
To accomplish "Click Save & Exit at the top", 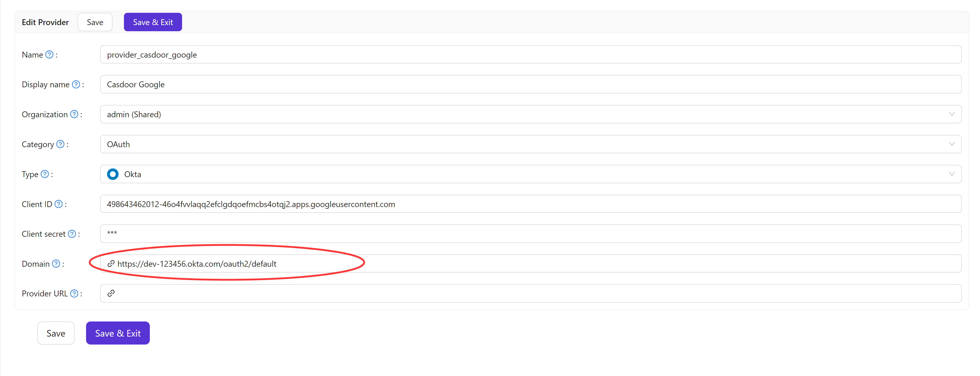I will point(153,22).
